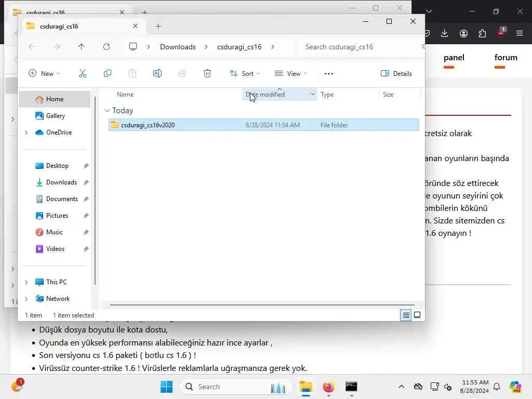
Task: Open Firefox downloads arrow icon
Action: 445,33
